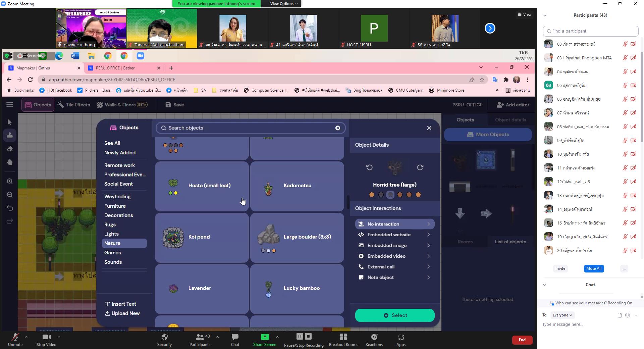Open the Security icon in Zoom toolbar
Image resolution: width=644 pixels, height=349 pixels.
[x=164, y=340]
